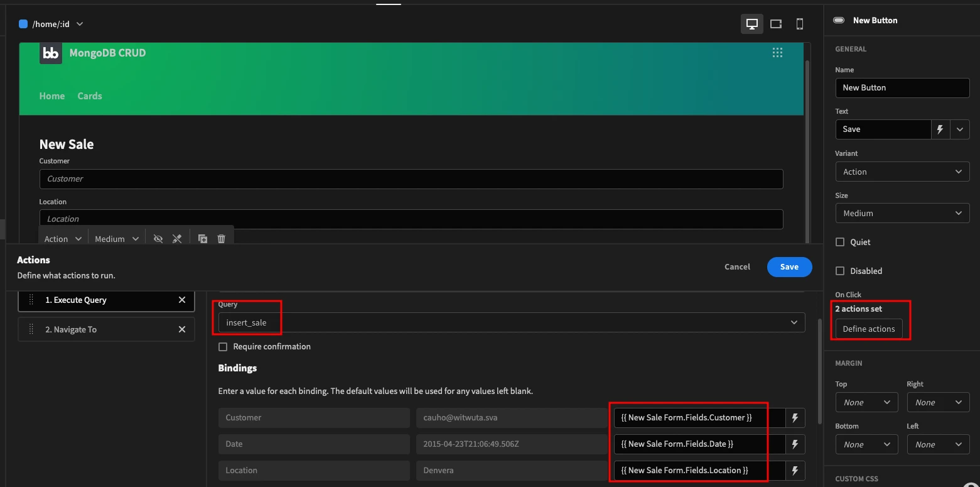Image resolution: width=980 pixels, height=487 pixels.
Task: Switch to tablet preview icon
Action: [x=776, y=24]
